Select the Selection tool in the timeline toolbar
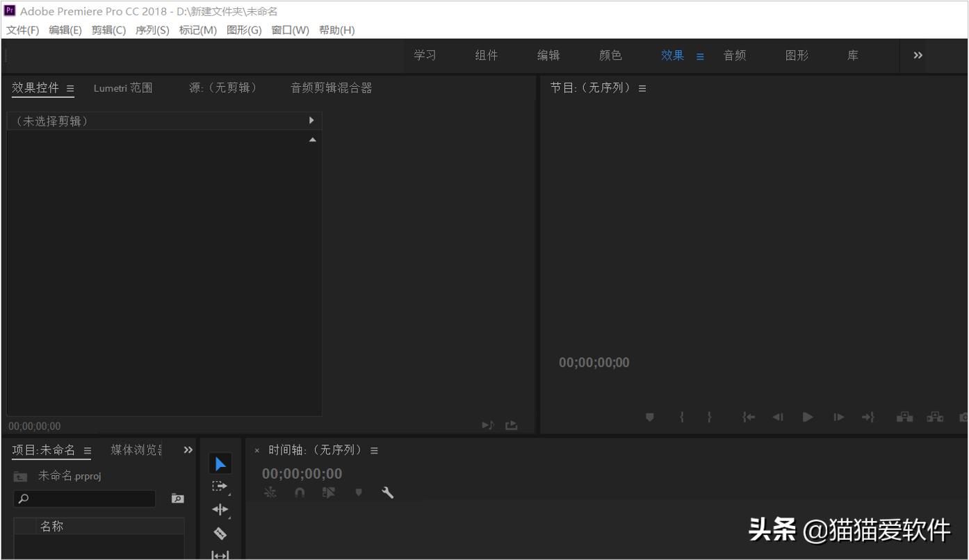 click(220, 463)
